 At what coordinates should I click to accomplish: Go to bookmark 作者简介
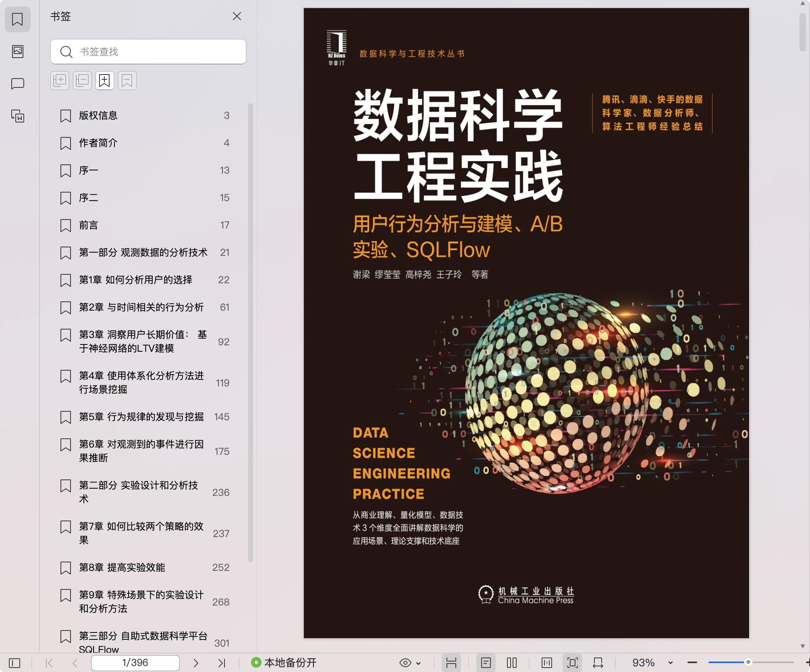pyautogui.click(x=145, y=143)
